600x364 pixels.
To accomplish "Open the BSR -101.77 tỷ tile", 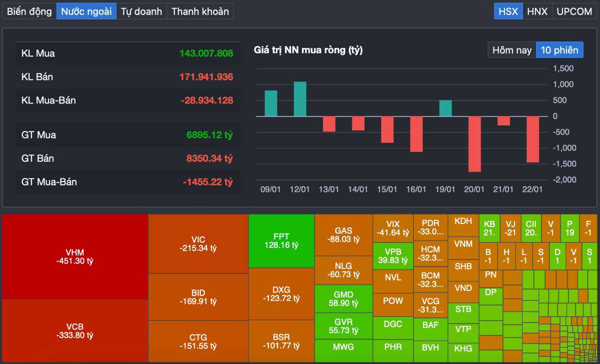I will tap(281, 341).
